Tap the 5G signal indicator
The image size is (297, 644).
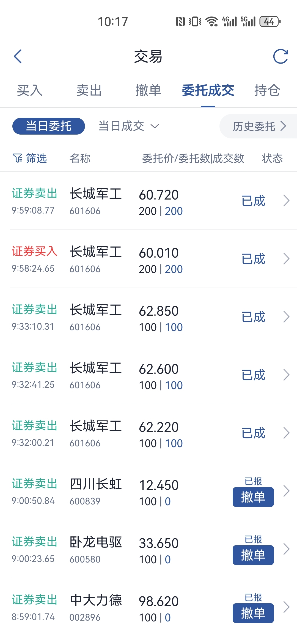pyautogui.click(x=248, y=21)
